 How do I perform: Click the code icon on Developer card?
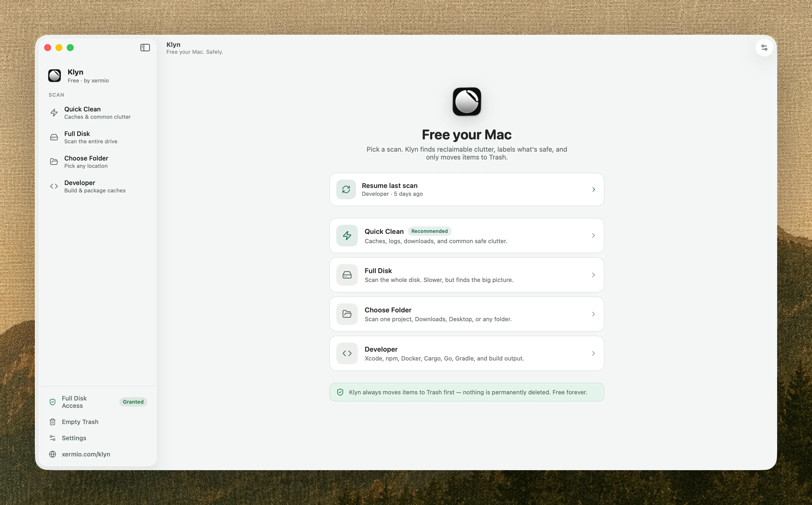(x=347, y=353)
